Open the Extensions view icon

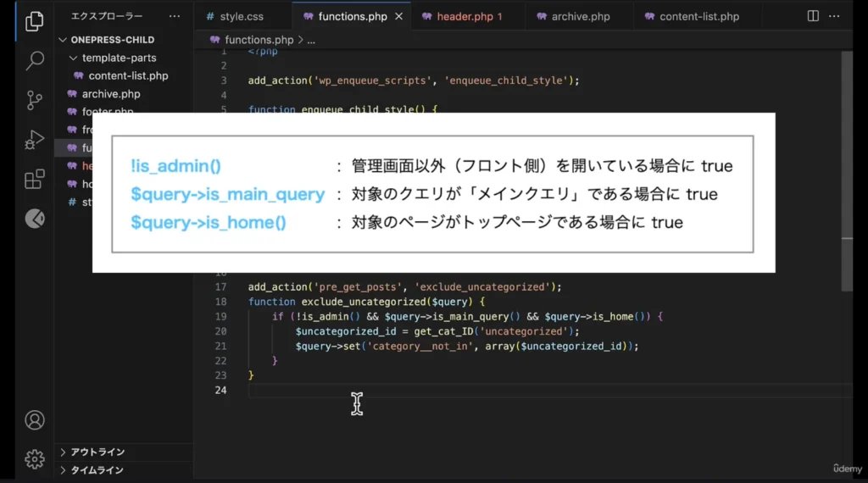pyautogui.click(x=34, y=180)
